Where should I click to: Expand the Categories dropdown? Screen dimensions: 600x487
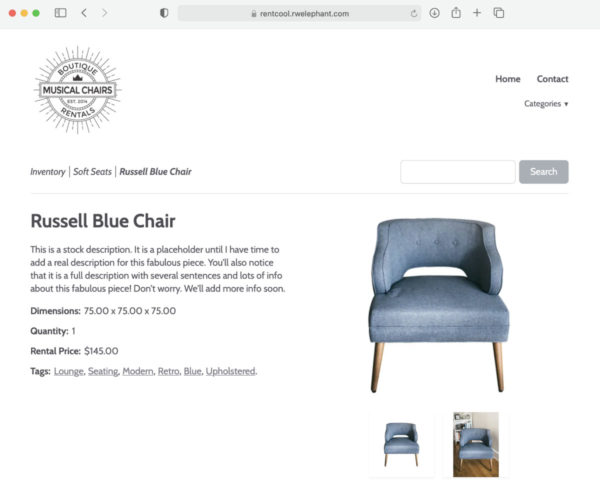(546, 104)
